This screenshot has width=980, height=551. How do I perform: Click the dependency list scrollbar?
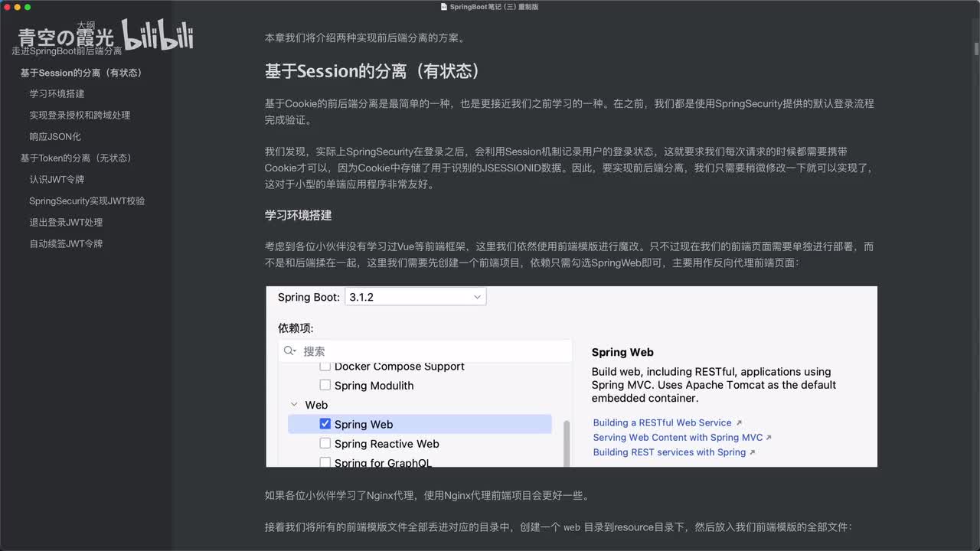coord(567,443)
